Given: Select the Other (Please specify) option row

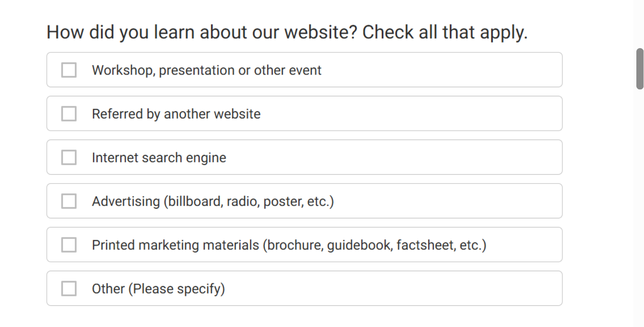Looking at the screenshot, I should [305, 288].
